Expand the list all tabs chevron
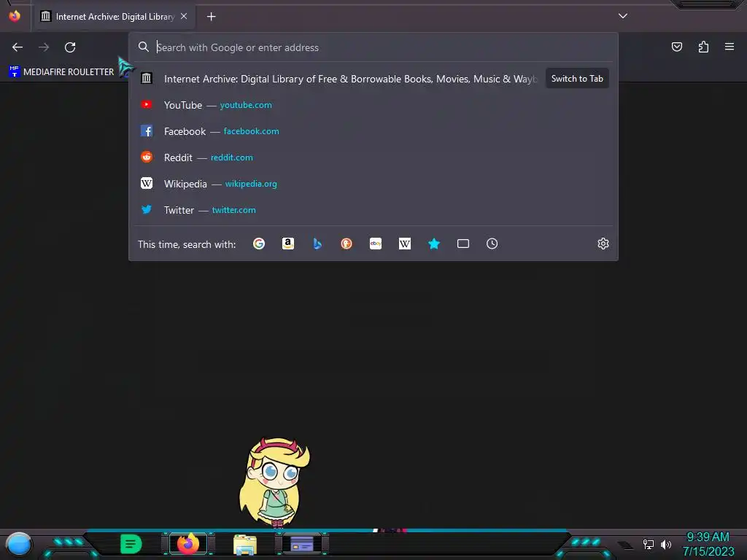The image size is (747, 560). tap(623, 16)
